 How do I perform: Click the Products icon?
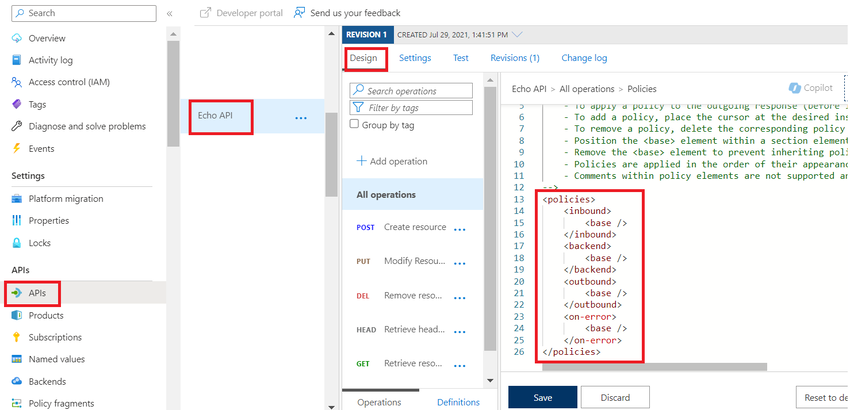pyautogui.click(x=17, y=315)
